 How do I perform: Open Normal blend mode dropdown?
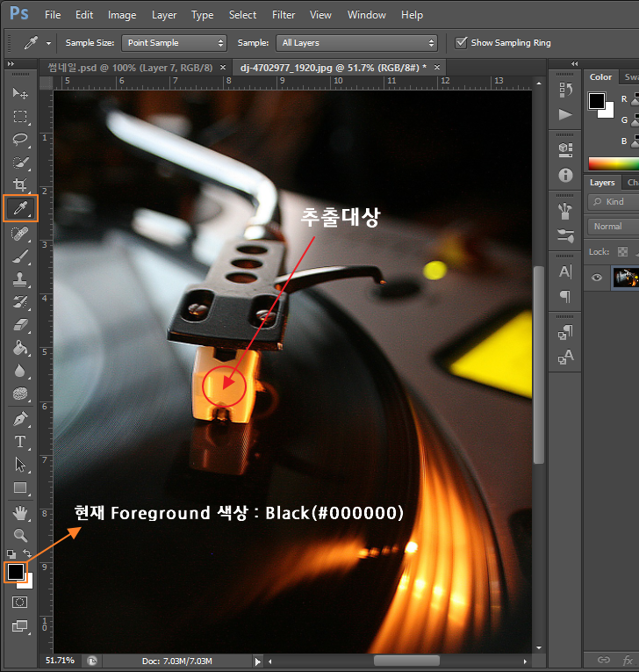pyautogui.click(x=614, y=227)
